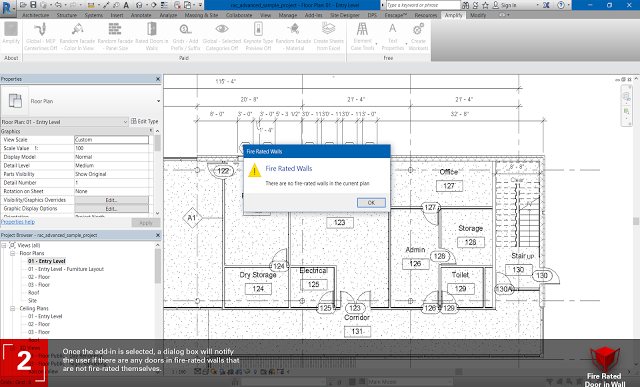Image resolution: width=640 pixels, height=387 pixels.
Task: Click the binoculars search icon in title bar
Action: (466, 5)
